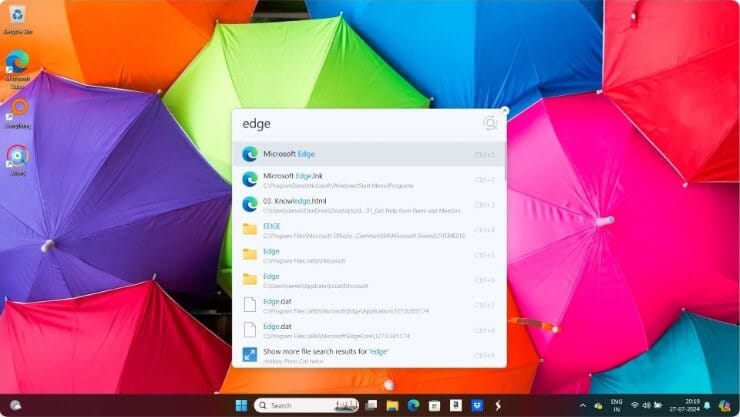Open the weather widget on taskbar
Image resolution: width=740 pixels, height=417 pixels.
(15, 405)
